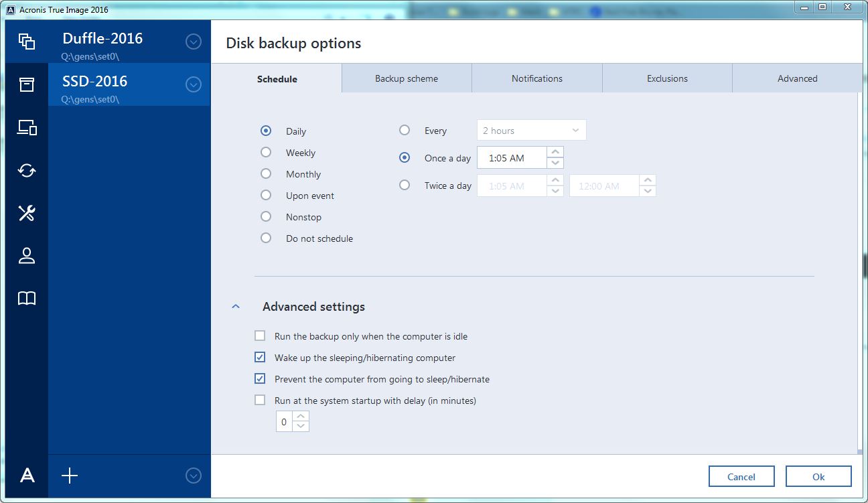Open the Account person icon
The image size is (868, 503).
(27, 256)
